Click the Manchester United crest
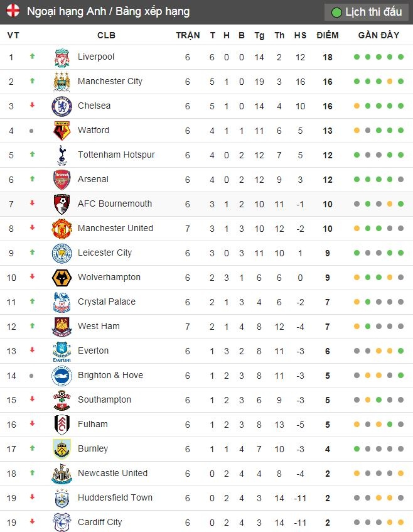413x532 pixels. coord(61,228)
